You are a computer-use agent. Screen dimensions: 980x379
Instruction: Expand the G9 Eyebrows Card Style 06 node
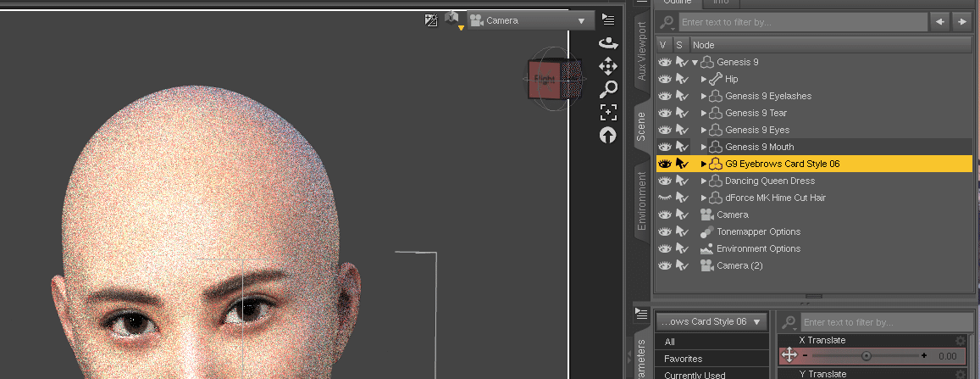click(704, 164)
